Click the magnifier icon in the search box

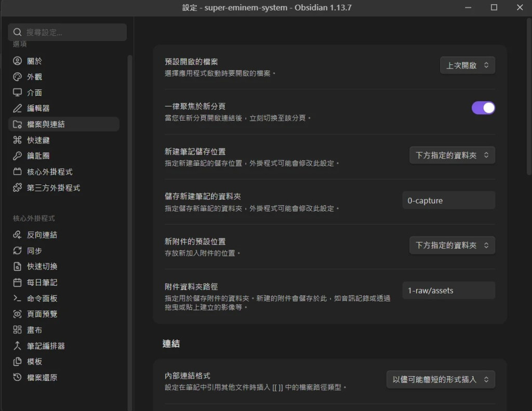[17, 32]
